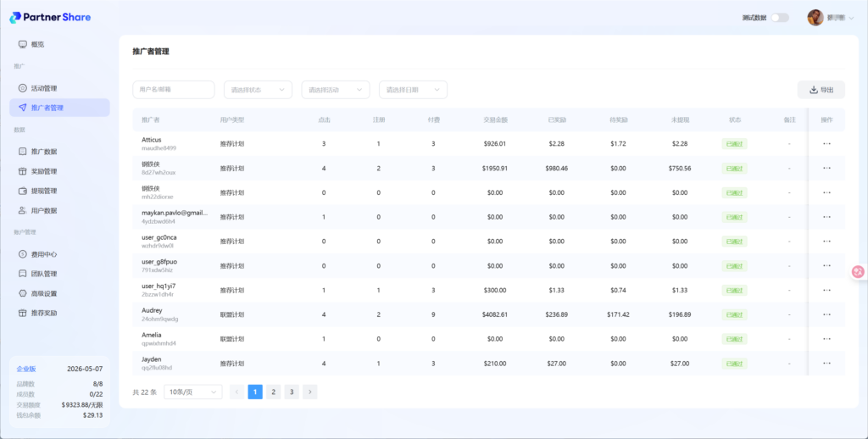Open 高级设置 in the sidebar
868x439 pixels.
click(44, 293)
